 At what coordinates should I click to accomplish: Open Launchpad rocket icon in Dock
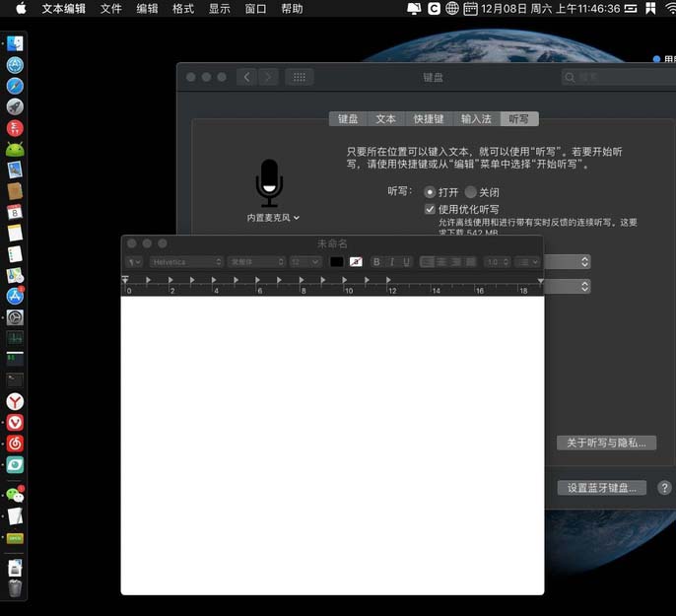pos(15,106)
